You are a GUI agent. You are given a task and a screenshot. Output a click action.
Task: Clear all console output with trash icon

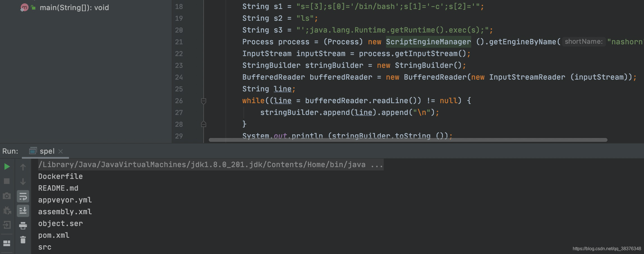[x=22, y=240]
